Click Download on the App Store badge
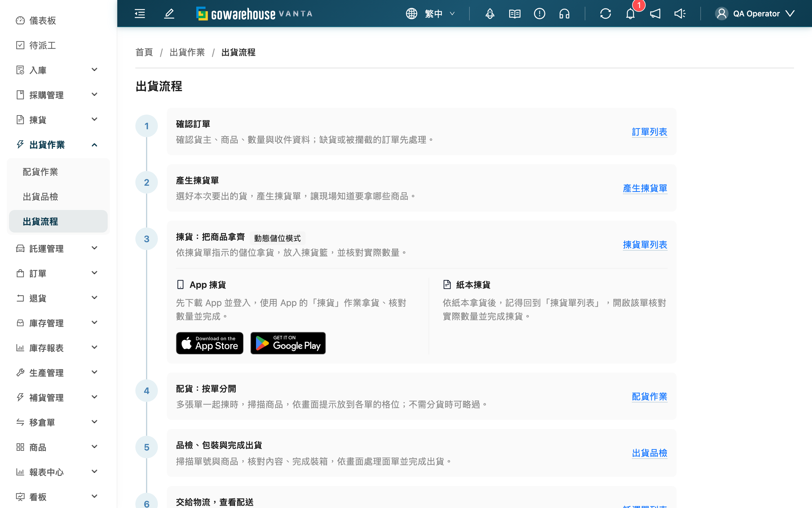 click(210, 343)
